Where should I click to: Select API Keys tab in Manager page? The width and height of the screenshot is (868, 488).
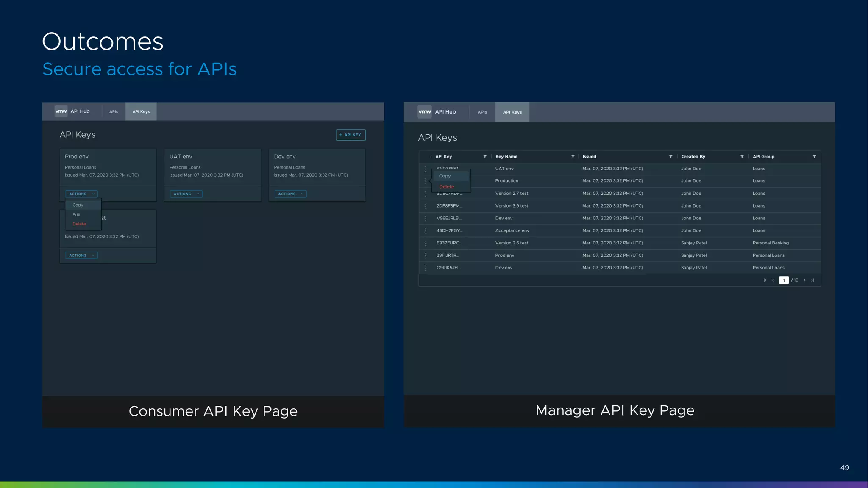pyautogui.click(x=512, y=112)
